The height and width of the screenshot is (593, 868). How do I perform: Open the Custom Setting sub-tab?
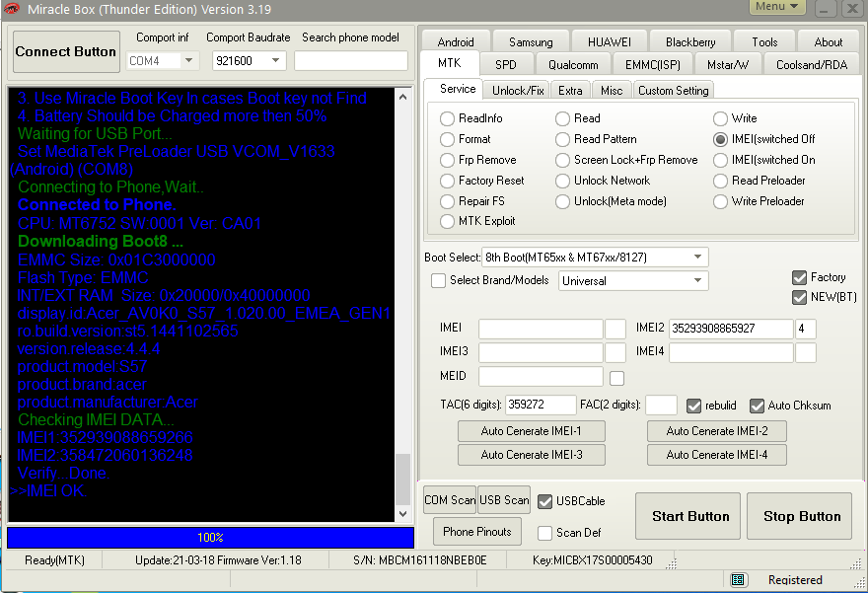[x=673, y=90]
